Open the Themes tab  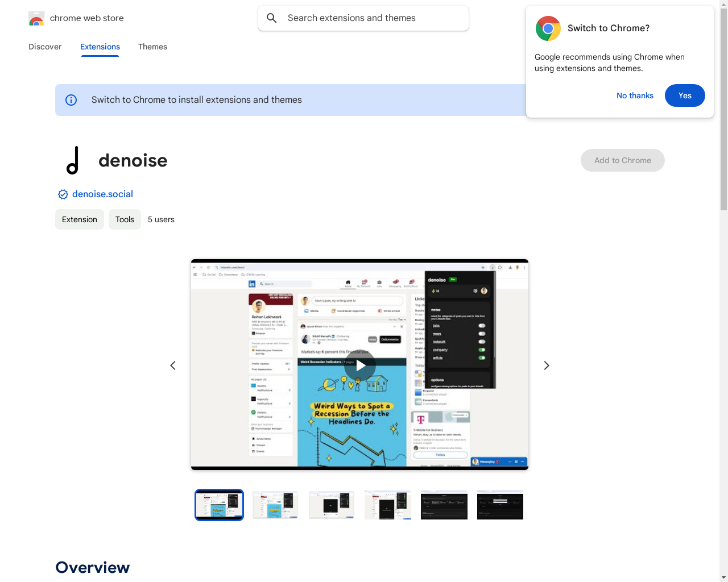[x=152, y=47]
